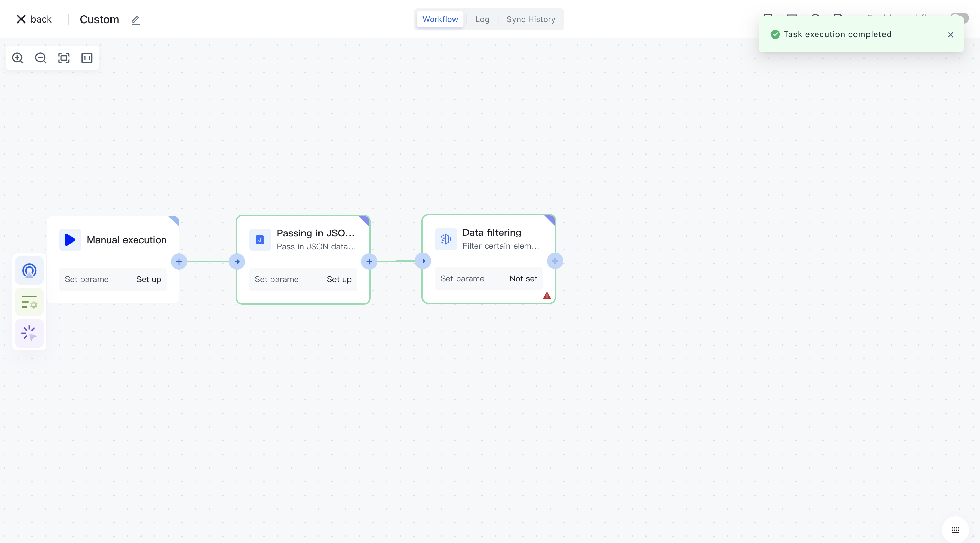Select the Manual execution node play icon

(x=70, y=240)
